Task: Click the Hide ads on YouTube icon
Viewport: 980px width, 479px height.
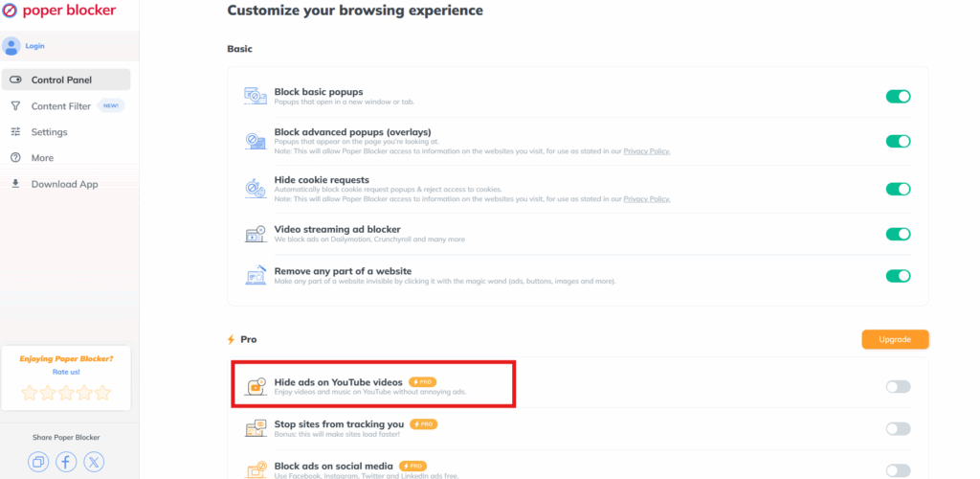Action: pyautogui.click(x=255, y=386)
